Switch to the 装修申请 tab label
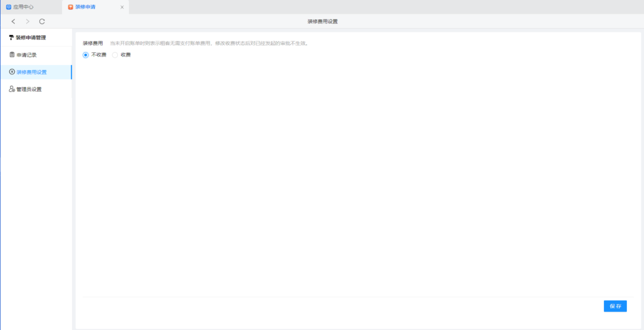Screen dimensions: 644x330 85,7
